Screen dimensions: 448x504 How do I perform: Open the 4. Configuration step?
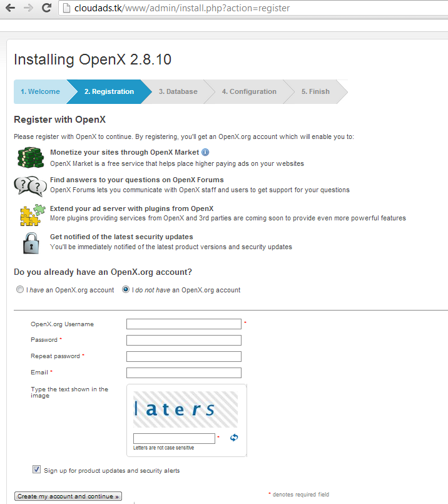(x=249, y=91)
